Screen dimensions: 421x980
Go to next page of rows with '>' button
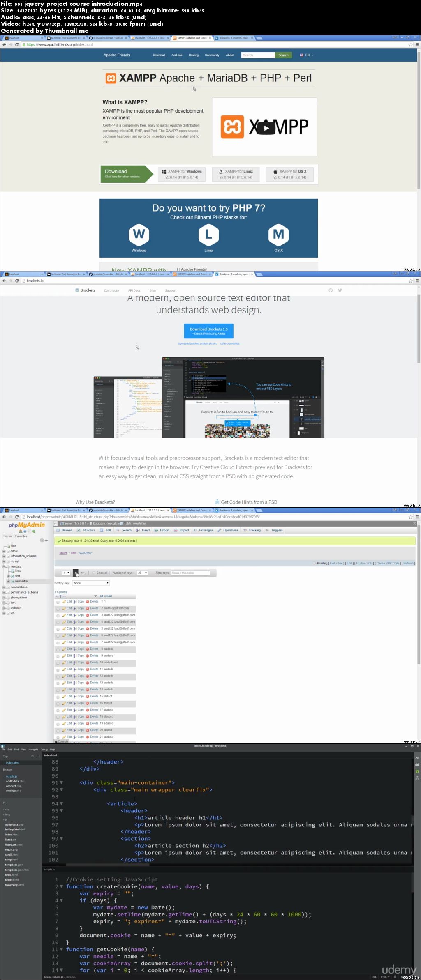[x=76, y=573]
